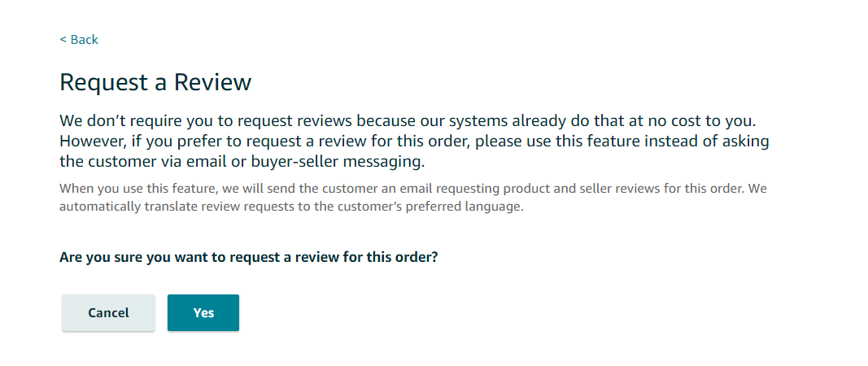Click the gray line starting When you use

[x=413, y=188]
